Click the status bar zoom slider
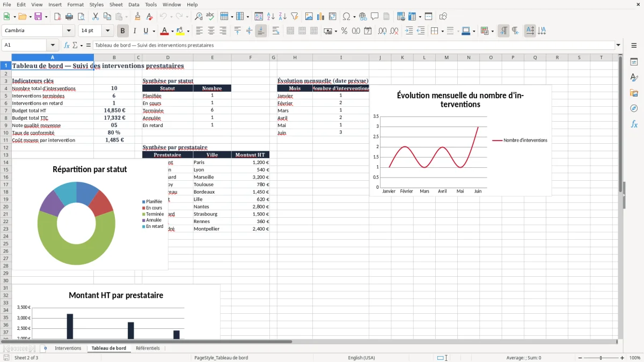This screenshot has width=644, height=362. click(x=601, y=358)
